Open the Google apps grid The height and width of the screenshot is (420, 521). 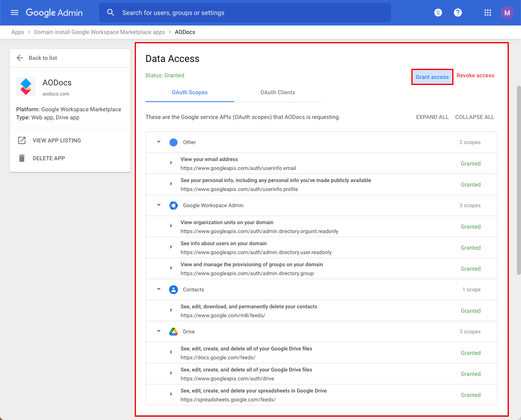pos(488,13)
